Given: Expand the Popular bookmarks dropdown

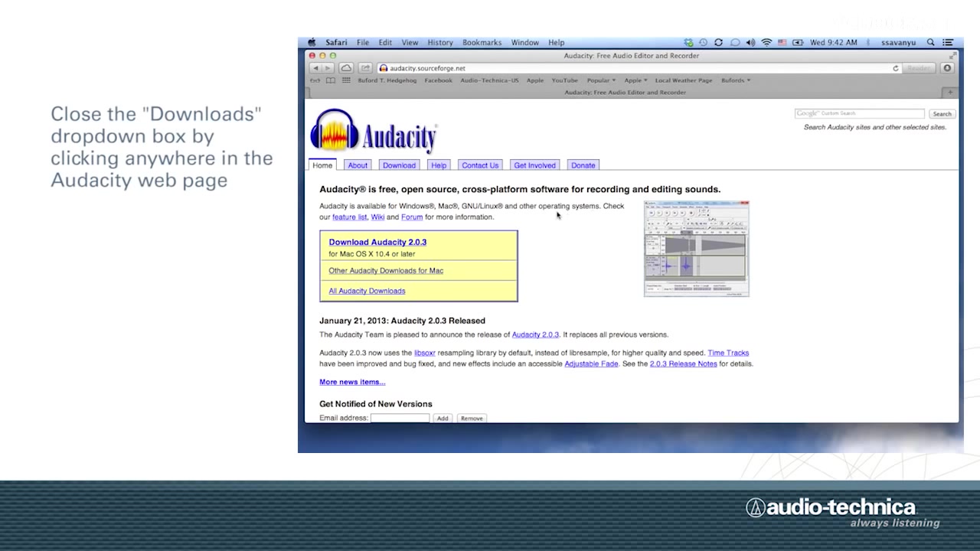Looking at the screenshot, I should 601,80.
